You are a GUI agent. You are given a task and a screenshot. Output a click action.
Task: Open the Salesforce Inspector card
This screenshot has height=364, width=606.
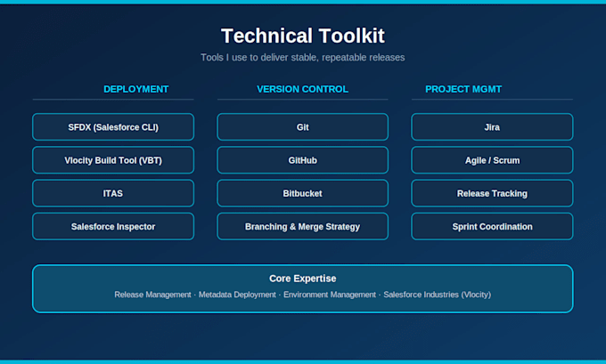[113, 227]
